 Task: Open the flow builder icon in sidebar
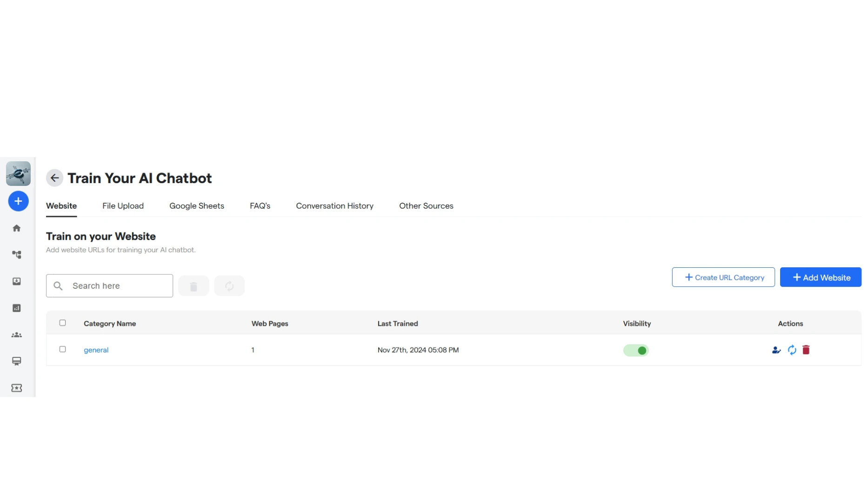click(x=17, y=255)
